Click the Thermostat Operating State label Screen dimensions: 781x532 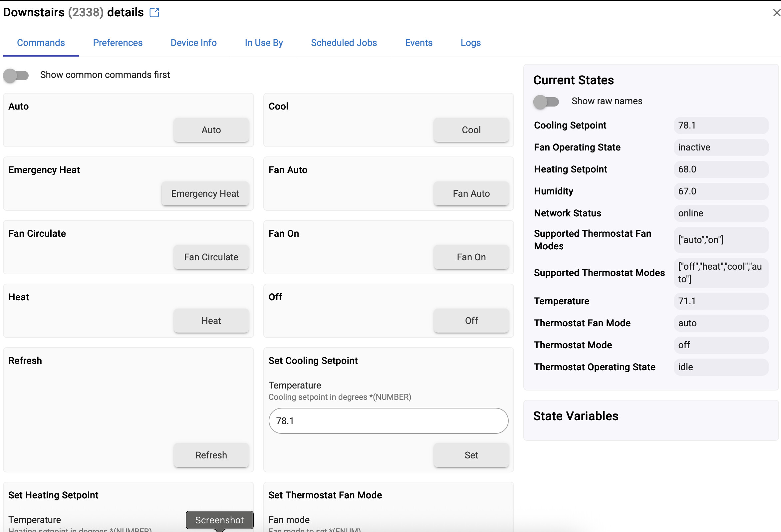[595, 367]
